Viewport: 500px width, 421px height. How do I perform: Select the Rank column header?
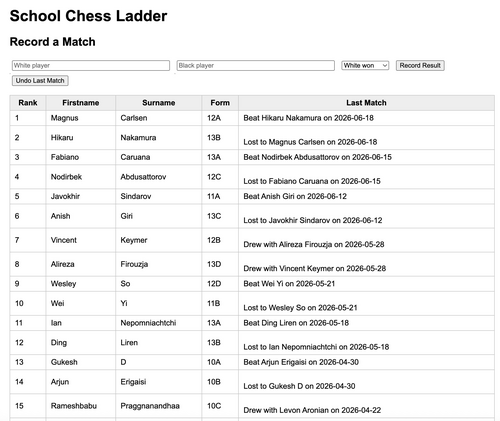coord(28,103)
